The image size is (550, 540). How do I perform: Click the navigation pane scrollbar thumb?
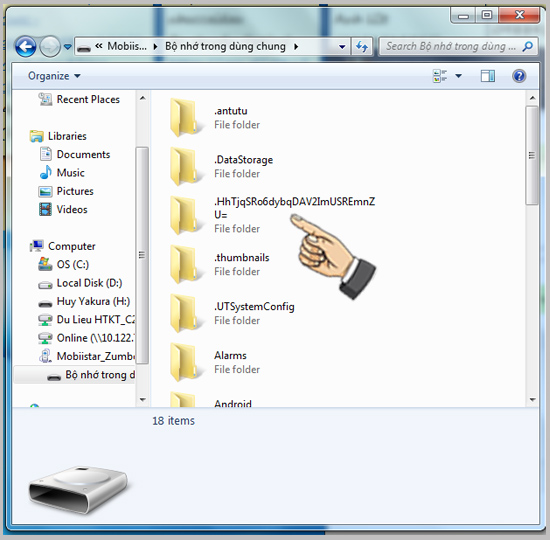click(142, 255)
